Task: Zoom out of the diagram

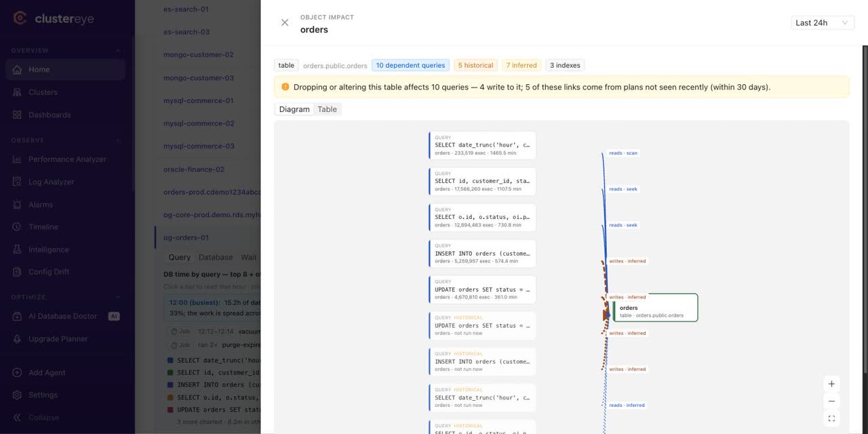Action: pyautogui.click(x=831, y=401)
